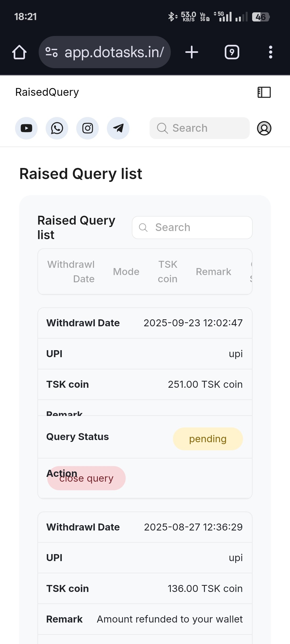Screen dimensions: 290x644
Task: Click the Mode column header
Action: 126,272
